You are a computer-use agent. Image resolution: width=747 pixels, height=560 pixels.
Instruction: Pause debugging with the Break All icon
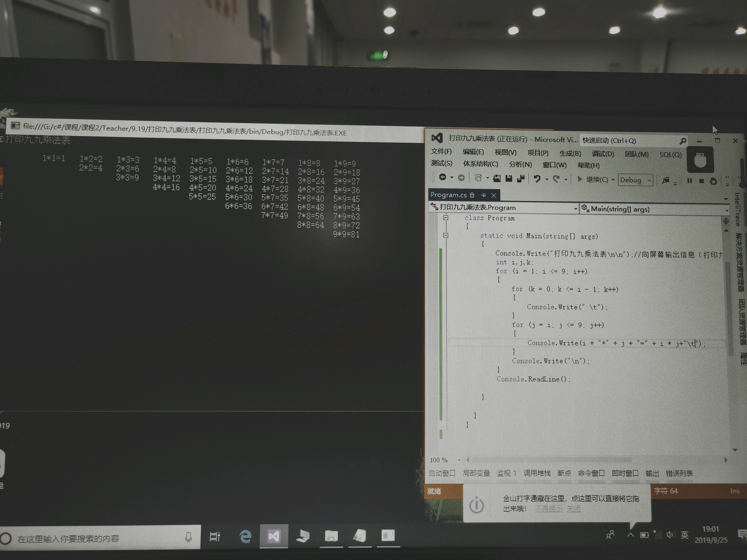[x=689, y=181]
